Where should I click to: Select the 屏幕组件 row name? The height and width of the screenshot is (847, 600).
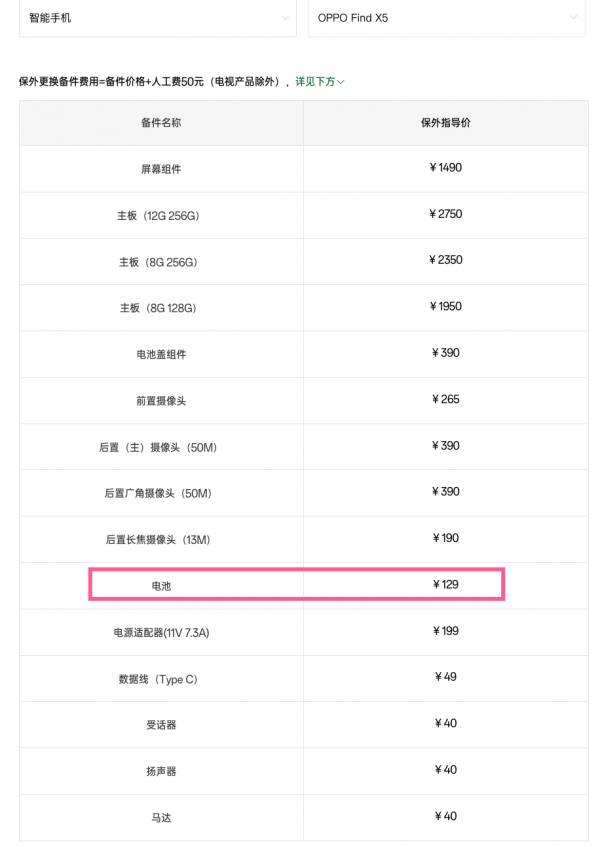click(161, 169)
